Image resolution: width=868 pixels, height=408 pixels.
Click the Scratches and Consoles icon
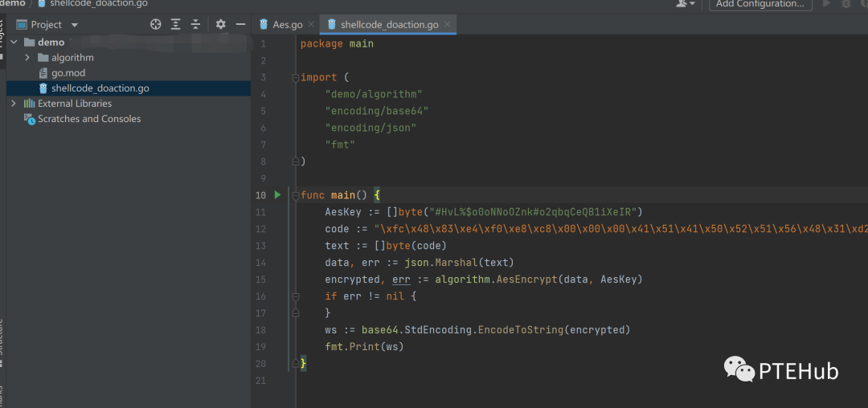(30, 119)
